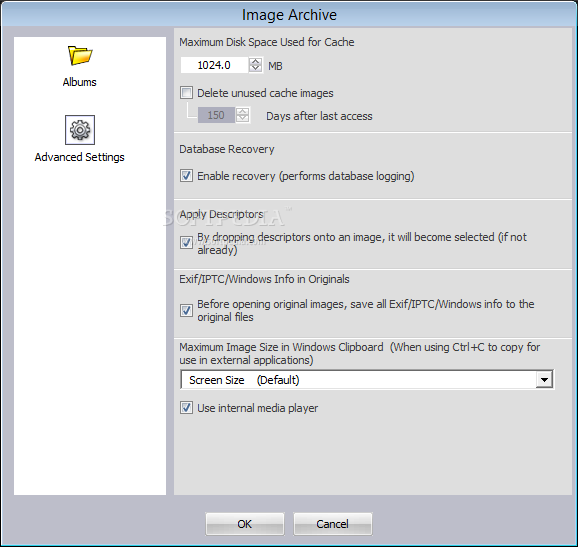
Task: Click the Image Archive title bar
Action: [x=289, y=14]
